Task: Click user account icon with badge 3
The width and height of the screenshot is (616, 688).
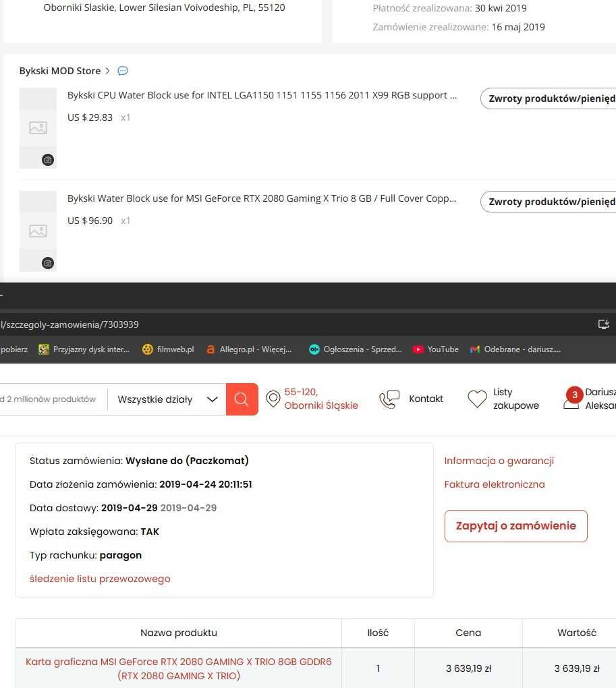Action: coord(571,397)
